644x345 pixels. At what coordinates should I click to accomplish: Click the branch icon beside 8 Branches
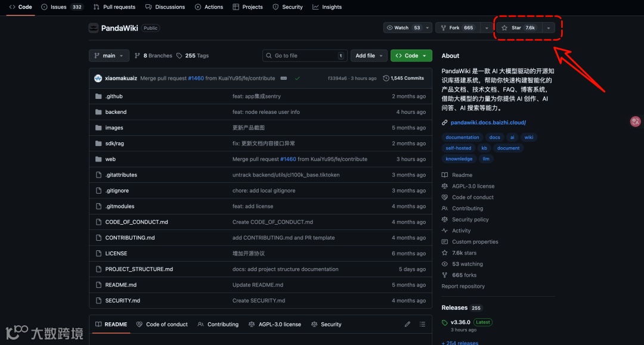click(x=138, y=56)
